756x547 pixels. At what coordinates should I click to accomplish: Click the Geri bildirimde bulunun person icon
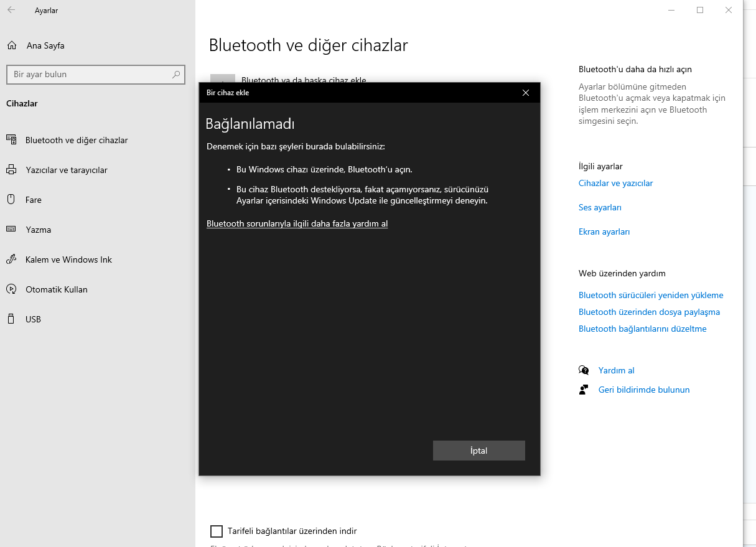coord(584,390)
